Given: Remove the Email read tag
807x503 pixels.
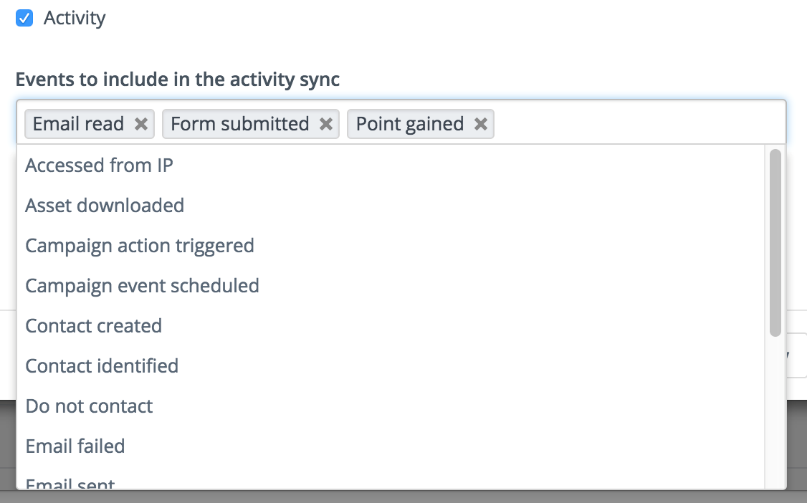Looking at the screenshot, I should click(141, 124).
